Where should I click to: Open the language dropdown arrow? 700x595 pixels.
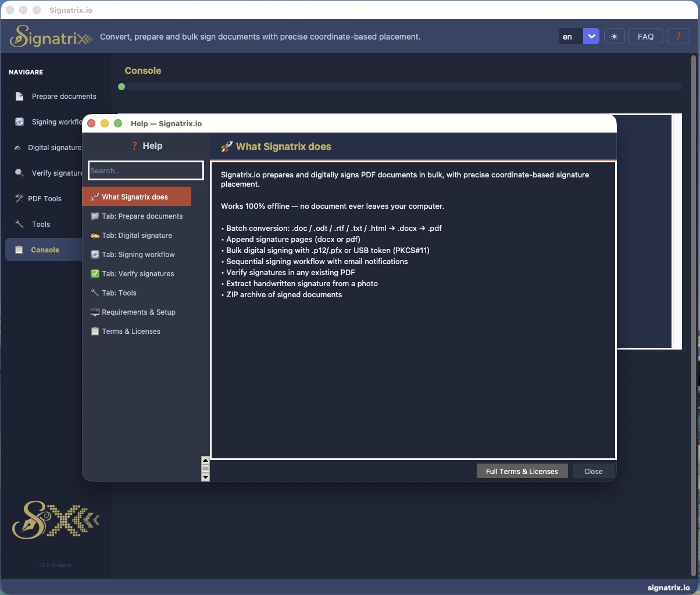click(591, 37)
